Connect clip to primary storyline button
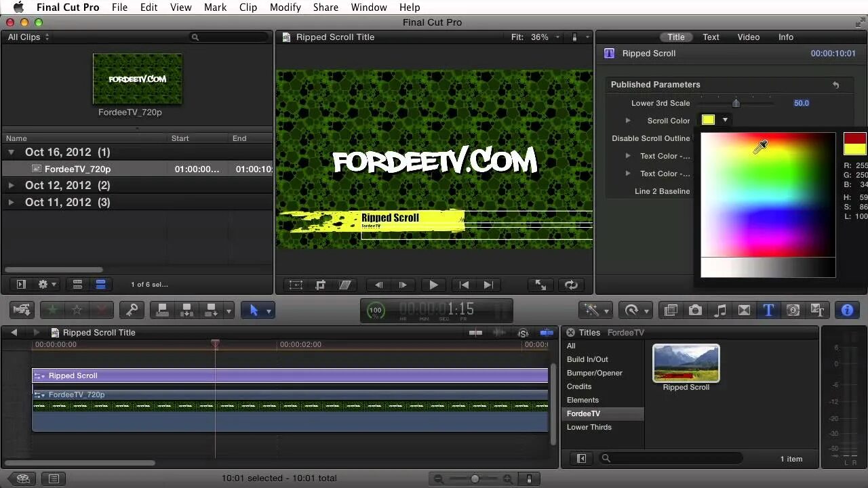868x488 pixels. click(163, 310)
